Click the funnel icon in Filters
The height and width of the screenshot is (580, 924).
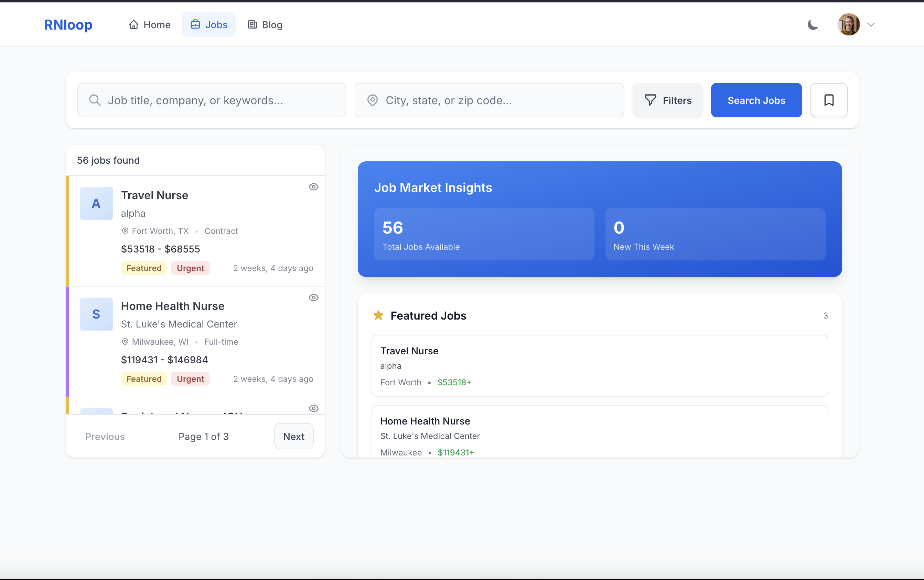(x=650, y=100)
